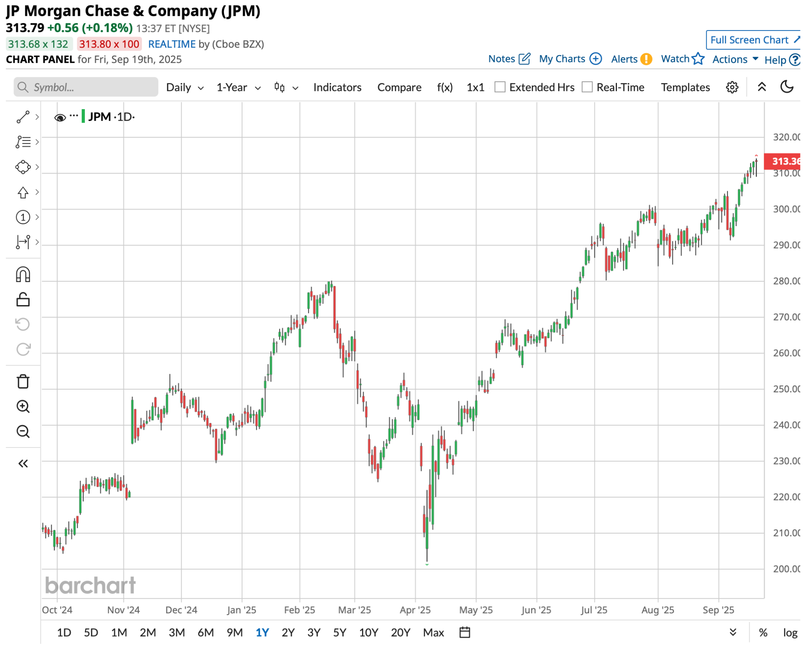The height and width of the screenshot is (651, 812).
Task: Open the f(x) expressions menu
Action: pos(445,87)
